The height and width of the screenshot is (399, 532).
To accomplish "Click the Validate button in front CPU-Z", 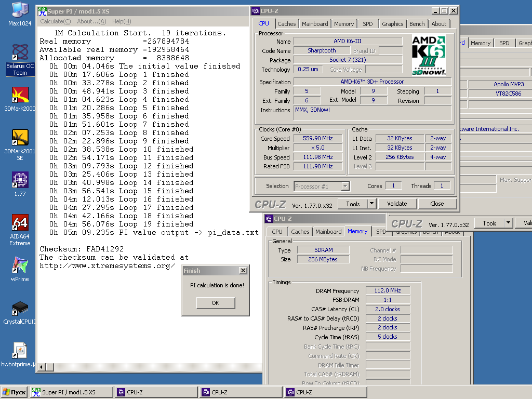I will [397, 204].
